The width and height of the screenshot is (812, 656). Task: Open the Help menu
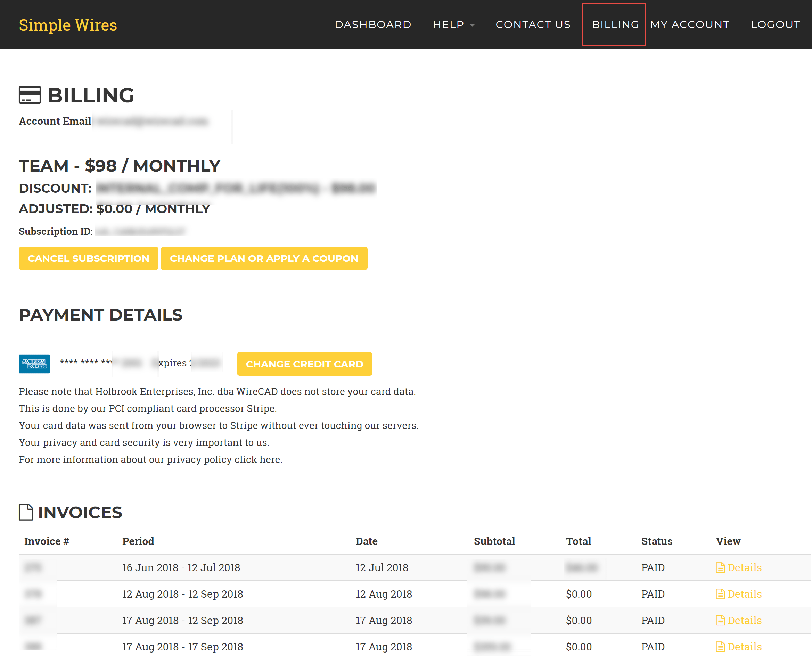coord(448,25)
